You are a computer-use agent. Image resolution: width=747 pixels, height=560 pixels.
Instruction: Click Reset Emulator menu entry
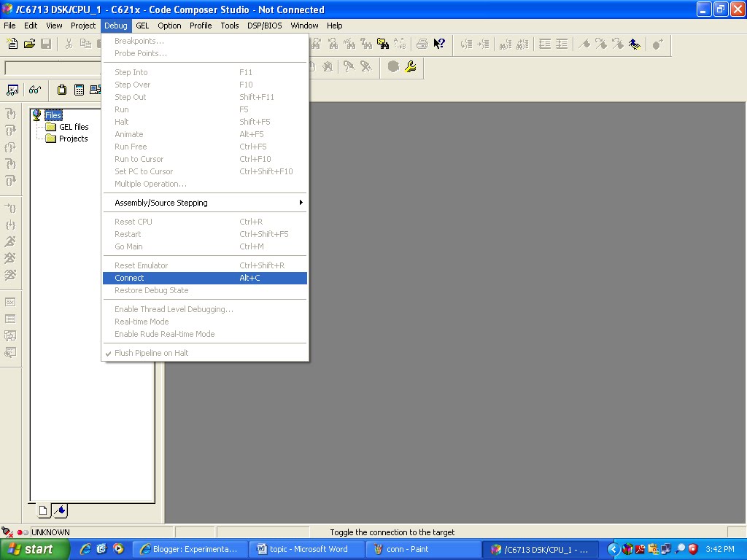click(205, 265)
